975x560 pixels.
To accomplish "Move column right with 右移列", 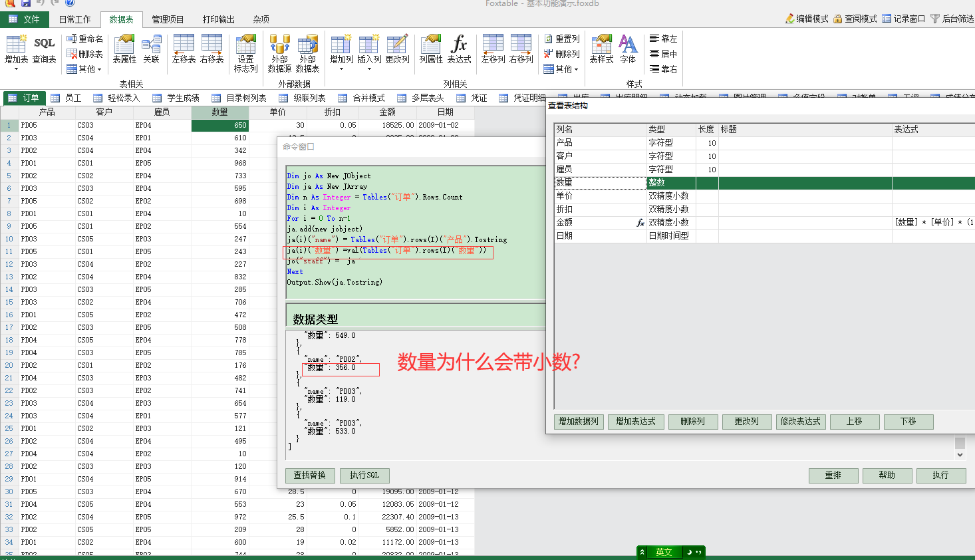I will point(521,49).
